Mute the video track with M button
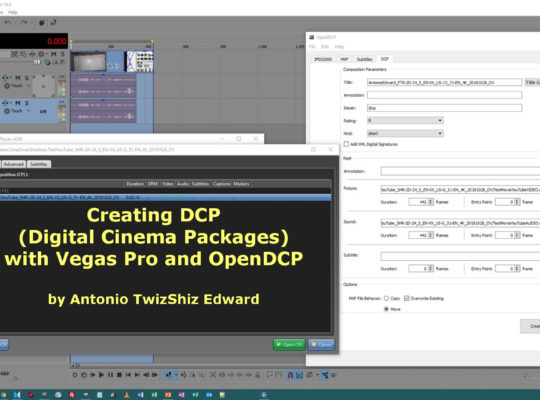The image size is (540, 400). [x=54, y=54]
